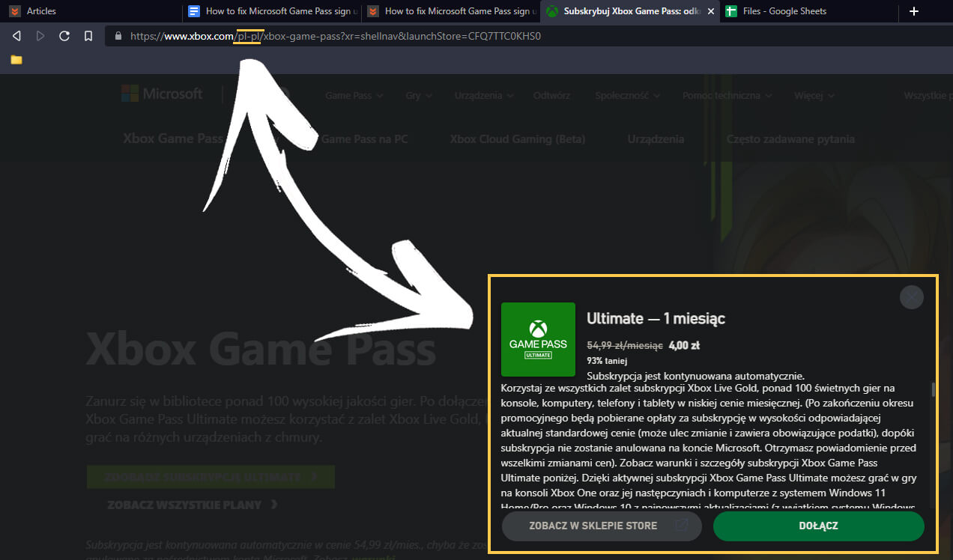953x560 pixels.
Task: Expand the Game Pass nav dropdown
Action: pyautogui.click(x=354, y=96)
